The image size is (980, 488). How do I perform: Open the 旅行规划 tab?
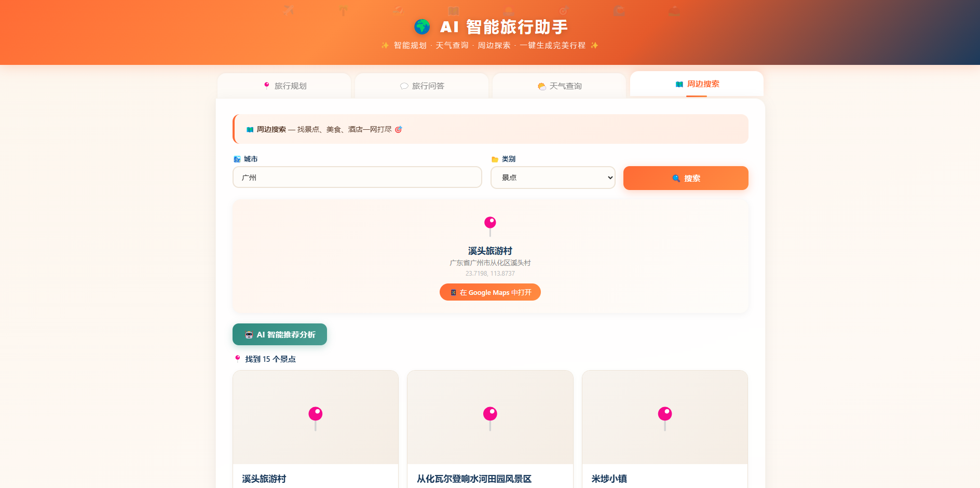tap(284, 86)
